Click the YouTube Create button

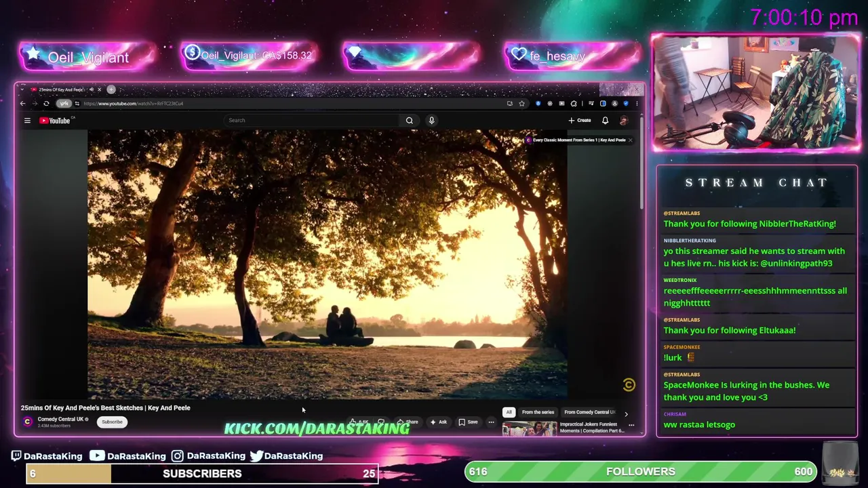click(580, 121)
